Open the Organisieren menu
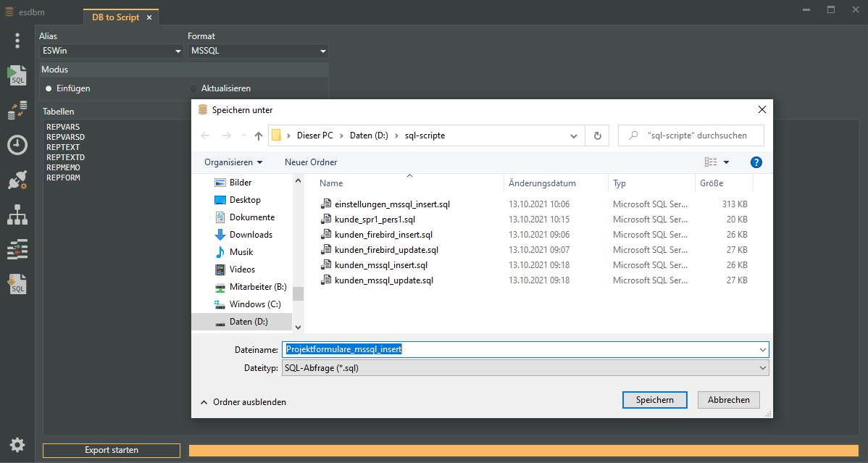Image resolution: width=868 pixels, height=463 pixels. click(233, 162)
